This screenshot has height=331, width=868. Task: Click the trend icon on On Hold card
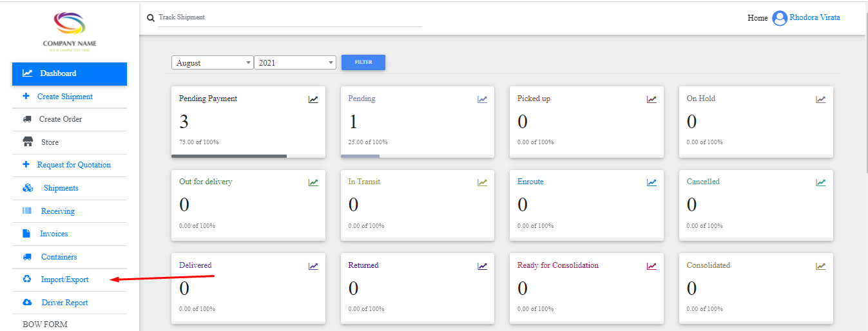click(x=820, y=99)
